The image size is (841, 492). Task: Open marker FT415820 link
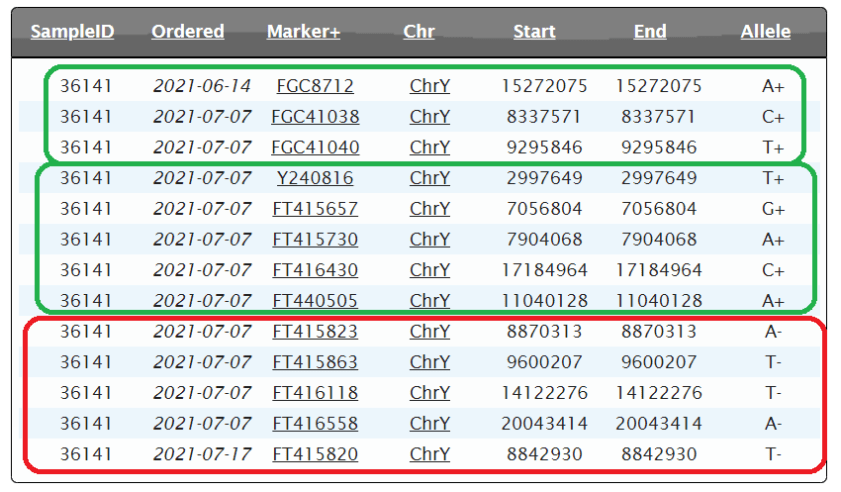tap(315, 455)
